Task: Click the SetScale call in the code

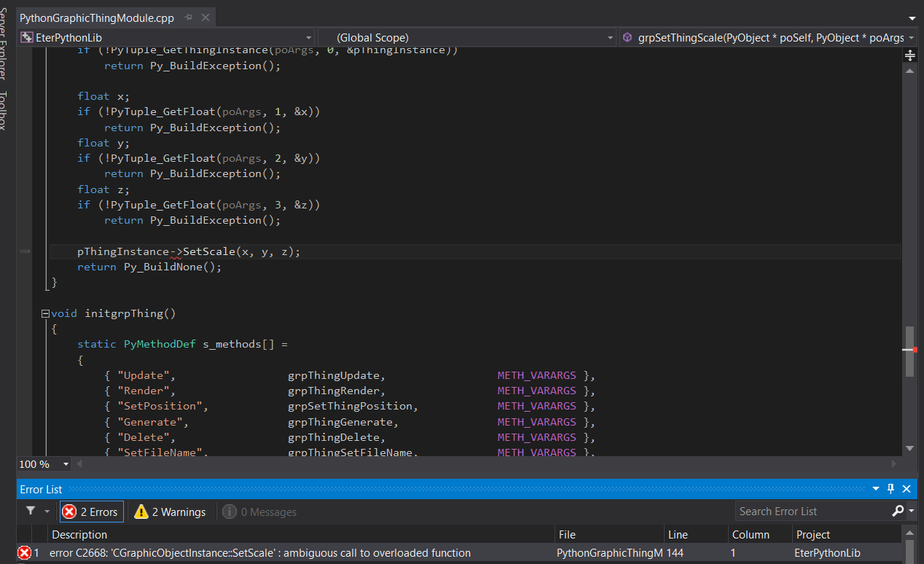Action: 209,251
